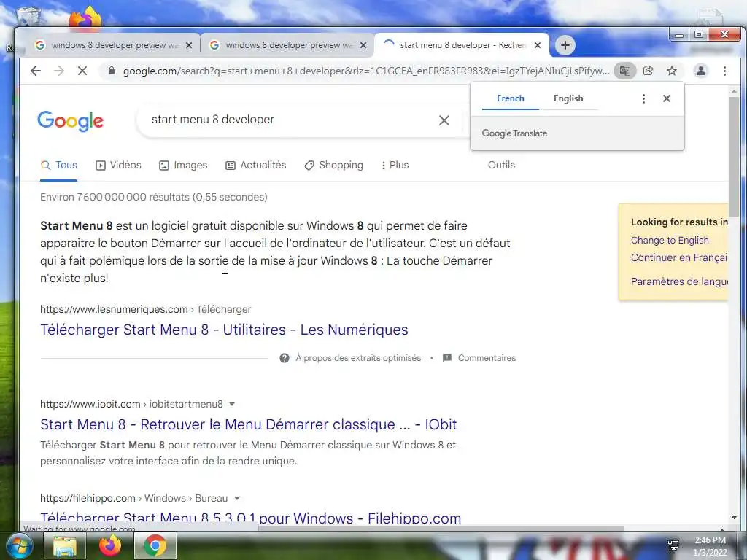Open Start Menu 8 IObit result link
The height and width of the screenshot is (560, 747).
(248, 425)
